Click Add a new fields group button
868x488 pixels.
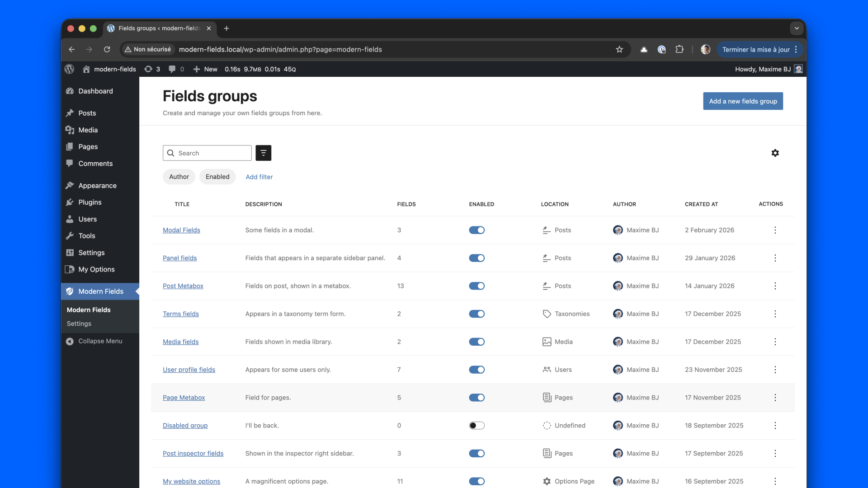(742, 101)
